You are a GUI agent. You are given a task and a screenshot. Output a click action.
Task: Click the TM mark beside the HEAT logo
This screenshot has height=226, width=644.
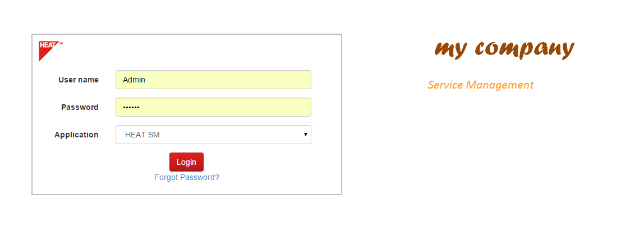pyautogui.click(x=61, y=43)
